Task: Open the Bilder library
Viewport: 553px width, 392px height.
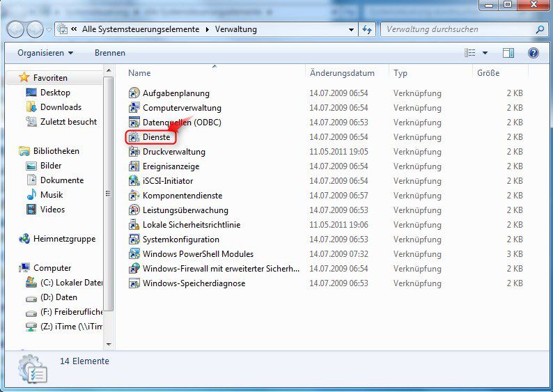Action: 51,165
